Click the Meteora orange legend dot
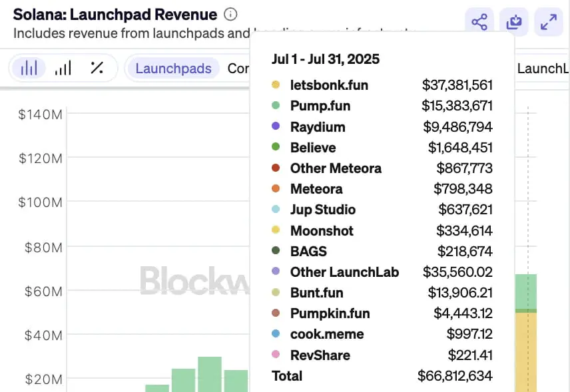The width and height of the screenshot is (570, 392). pos(276,188)
